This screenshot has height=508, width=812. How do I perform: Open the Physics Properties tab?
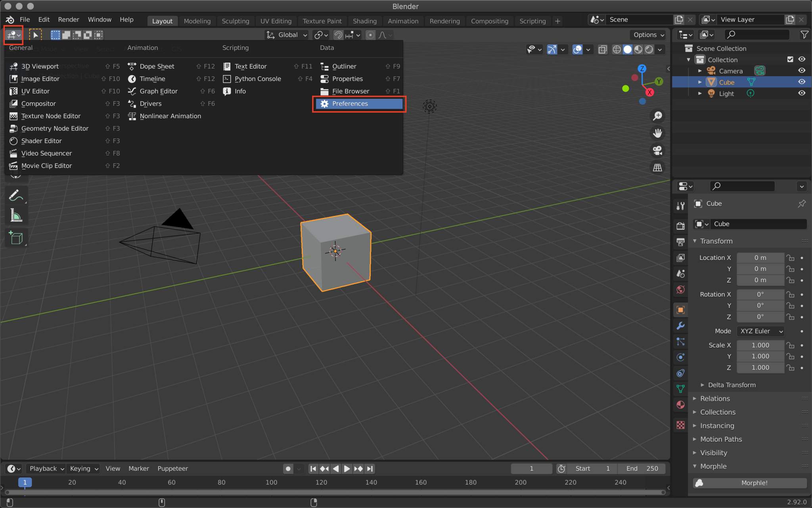[680, 357]
